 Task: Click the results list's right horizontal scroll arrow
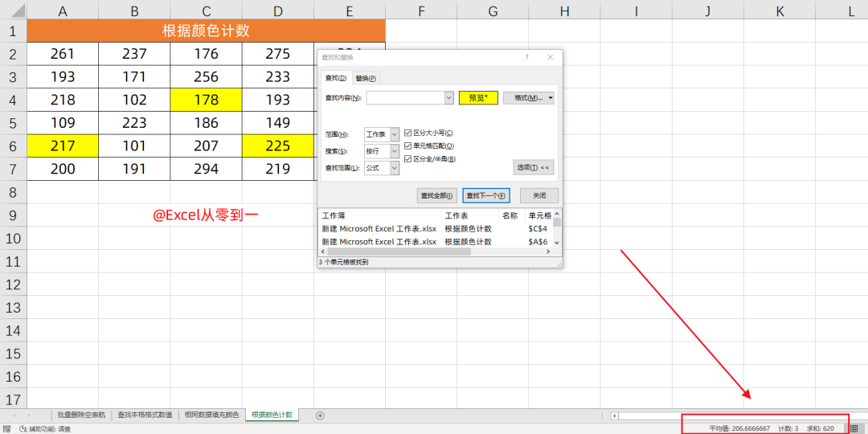point(549,252)
